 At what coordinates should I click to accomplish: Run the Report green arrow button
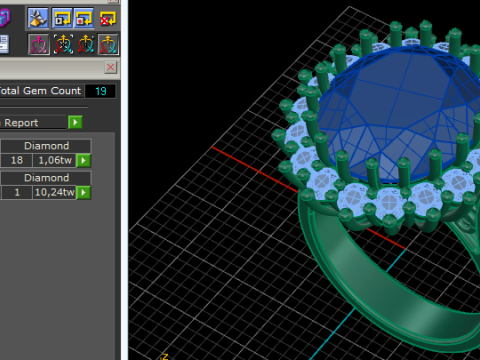pyautogui.click(x=75, y=122)
